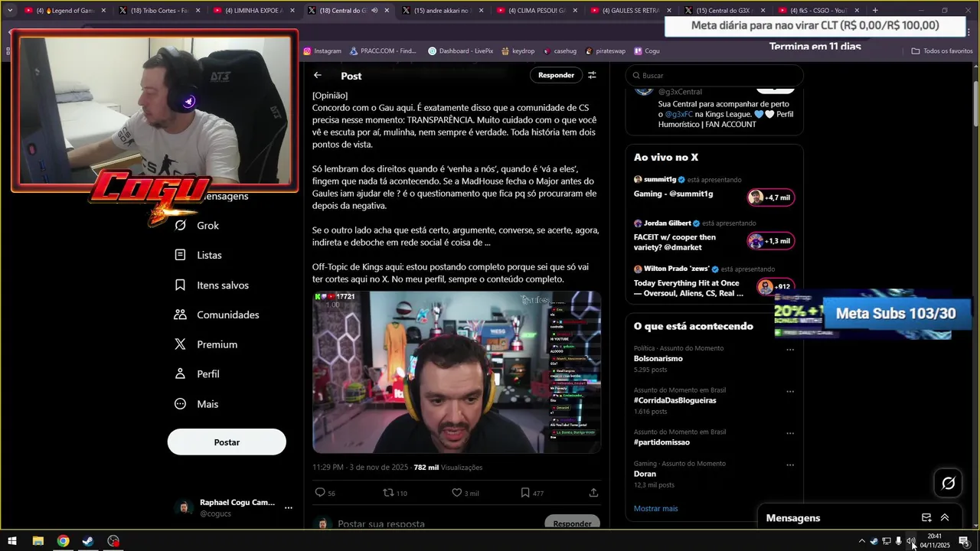
Task: Open a new browser tab
Action: pyautogui.click(x=875, y=11)
